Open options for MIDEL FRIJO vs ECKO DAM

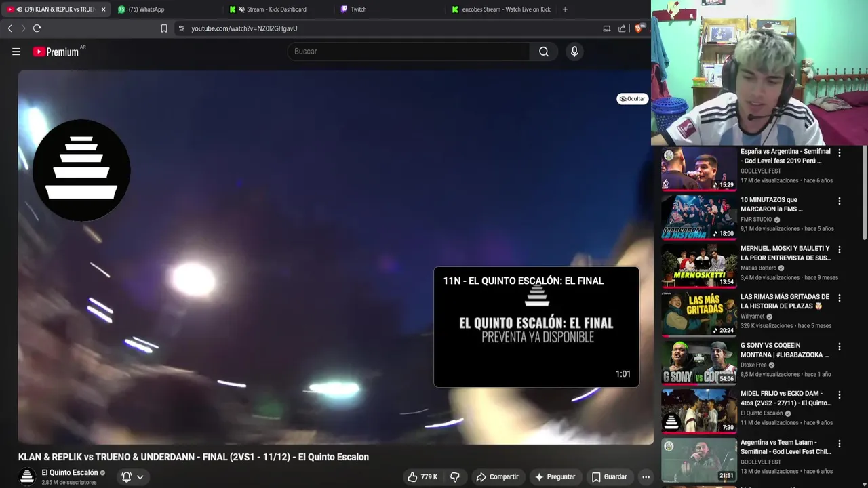(840, 394)
